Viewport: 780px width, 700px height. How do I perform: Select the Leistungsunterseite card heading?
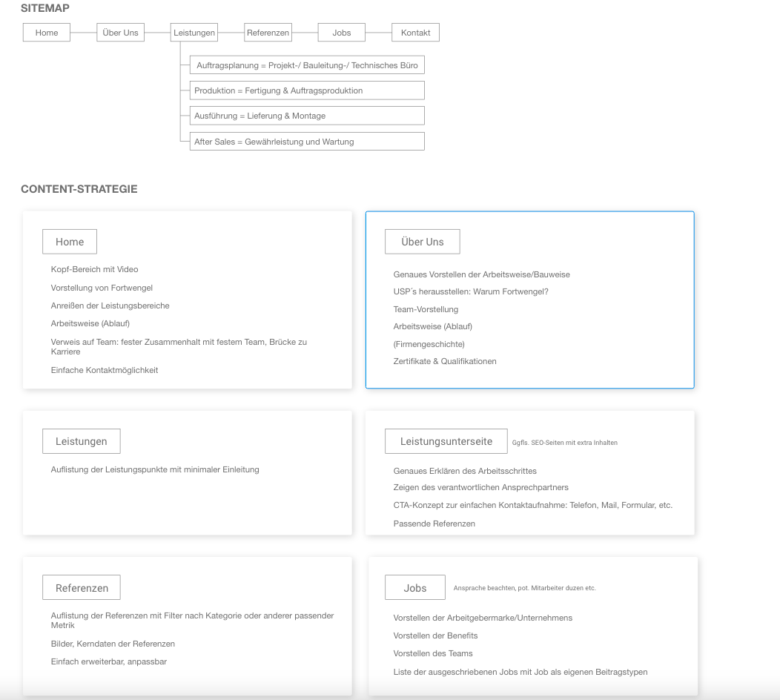446,441
